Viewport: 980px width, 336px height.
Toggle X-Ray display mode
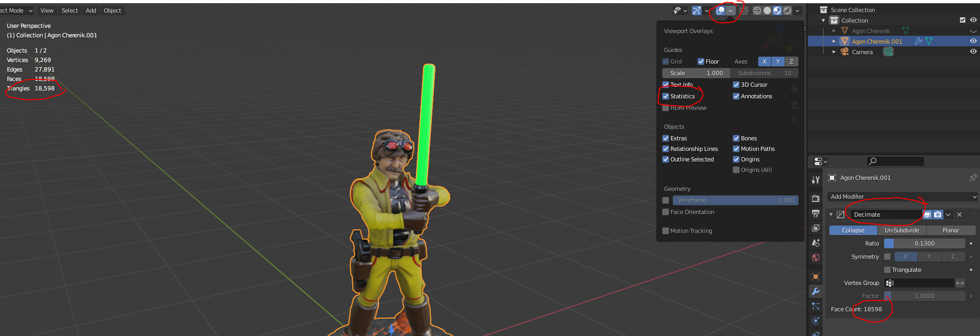coord(744,11)
